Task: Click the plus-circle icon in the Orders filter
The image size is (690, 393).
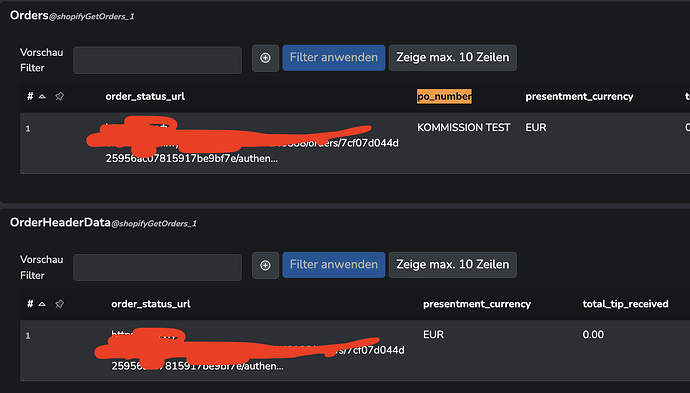Action: click(265, 58)
